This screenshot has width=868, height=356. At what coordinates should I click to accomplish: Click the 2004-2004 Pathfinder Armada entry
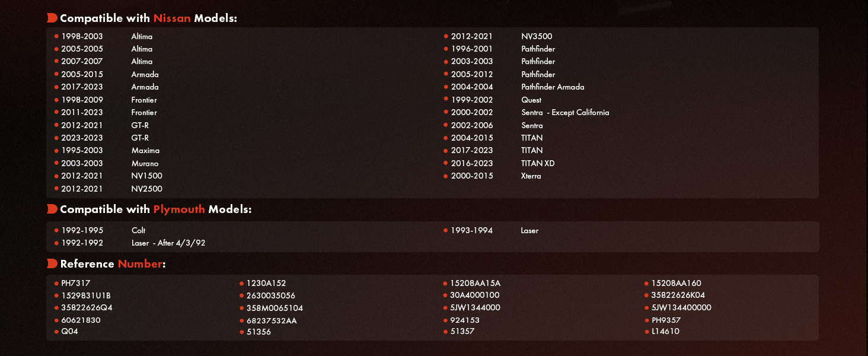(x=517, y=87)
